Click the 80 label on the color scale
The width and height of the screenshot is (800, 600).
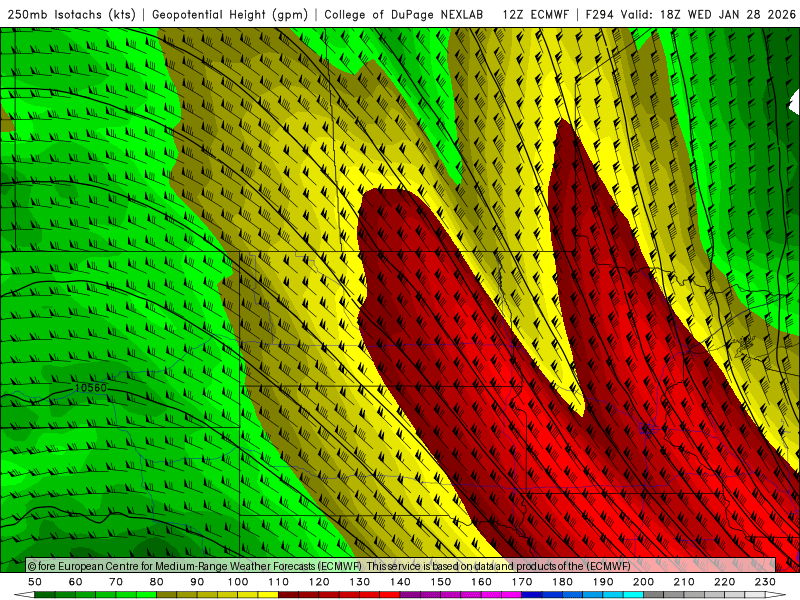pyautogui.click(x=157, y=582)
